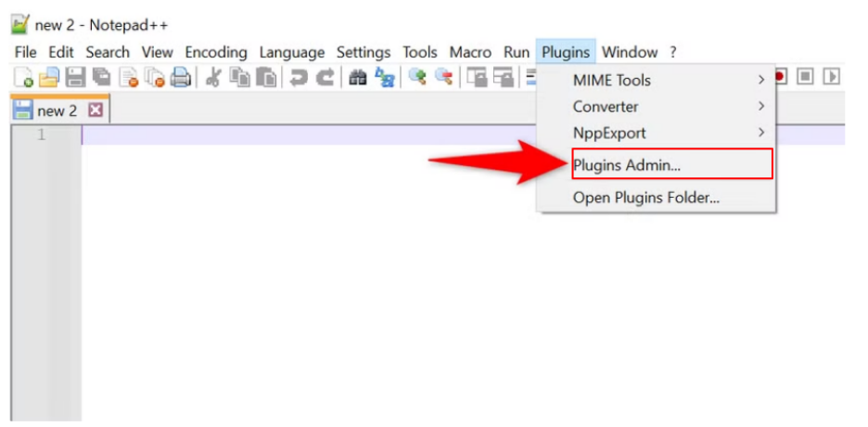Click the Open file folder icon
The image size is (868, 427).
pyautogui.click(x=49, y=78)
